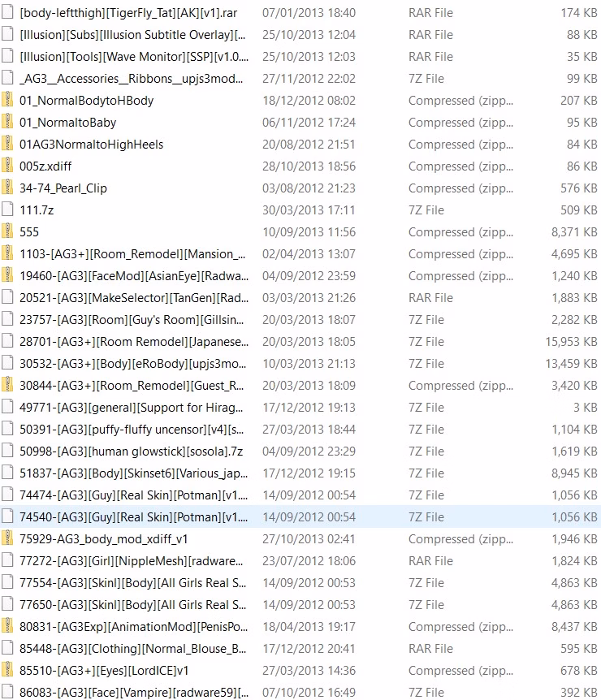Select highlighted 74540-[AG3][Guy][Real Skin] file
This screenshot has height=700, width=601.
[133, 516]
